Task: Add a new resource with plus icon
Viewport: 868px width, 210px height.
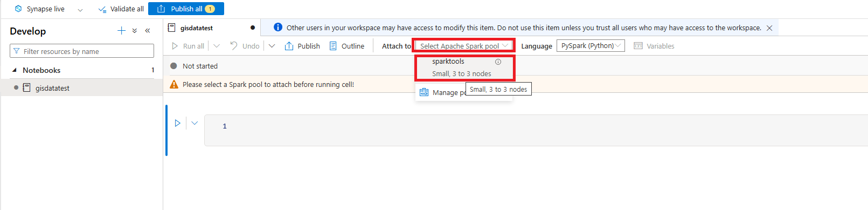Action: click(x=121, y=31)
